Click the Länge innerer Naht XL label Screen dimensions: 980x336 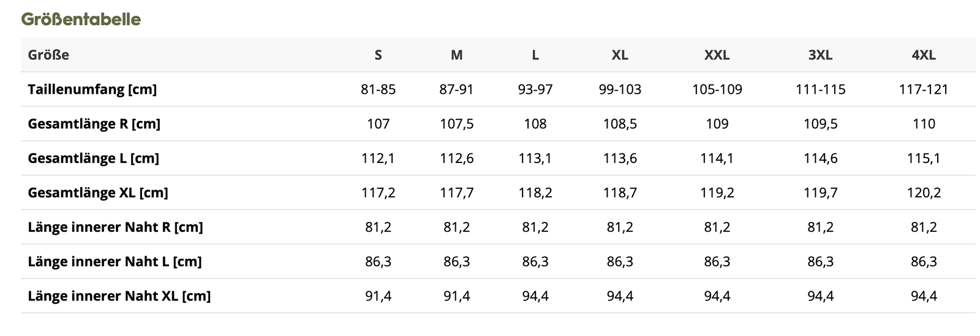tap(119, 296)
